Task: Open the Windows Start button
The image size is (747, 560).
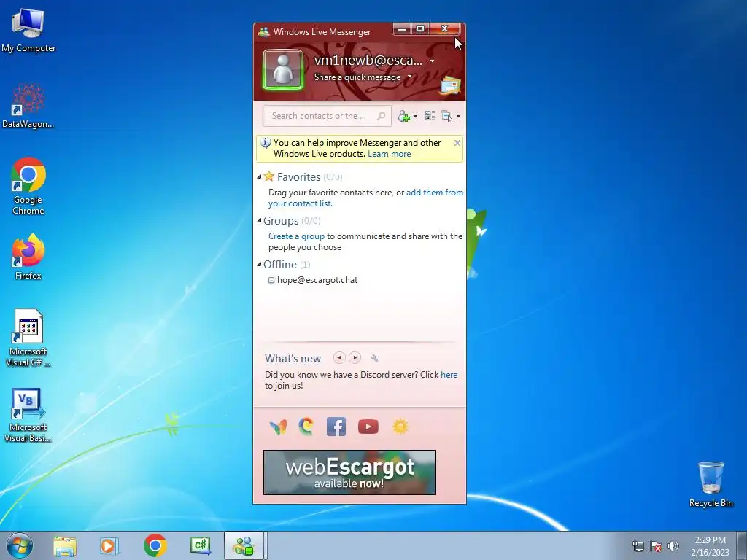Action: point(20,545)
